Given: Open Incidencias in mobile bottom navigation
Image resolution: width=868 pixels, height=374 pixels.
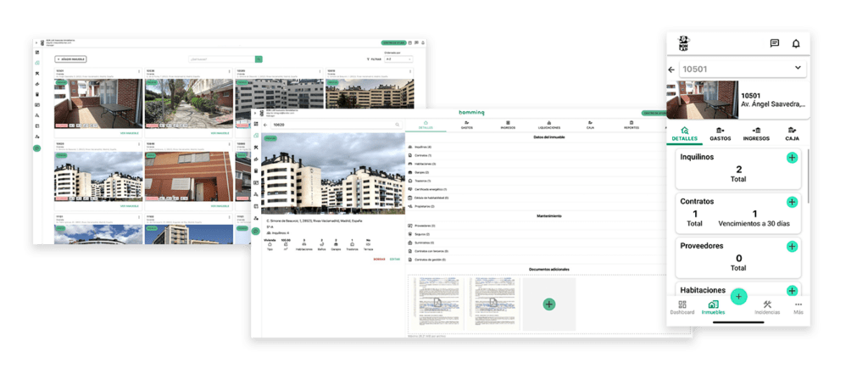Looking at the screenshot, I should click(x=767, y=308).
